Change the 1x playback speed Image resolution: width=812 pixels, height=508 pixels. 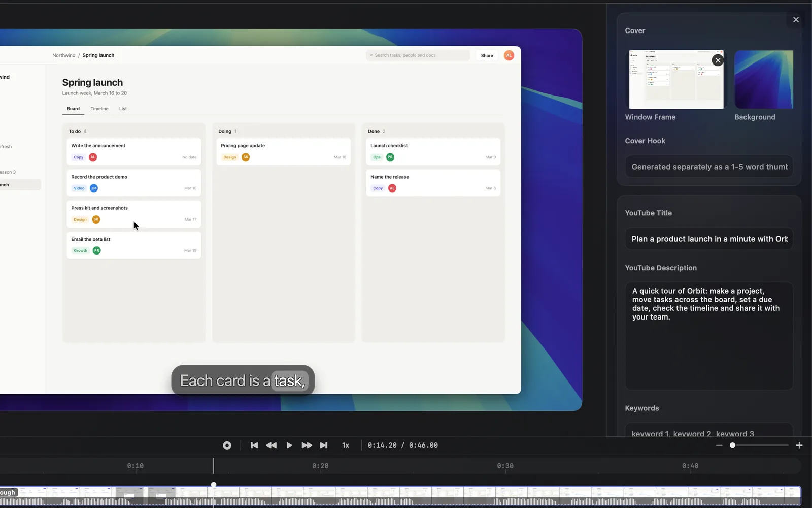(x=346, y=446)
